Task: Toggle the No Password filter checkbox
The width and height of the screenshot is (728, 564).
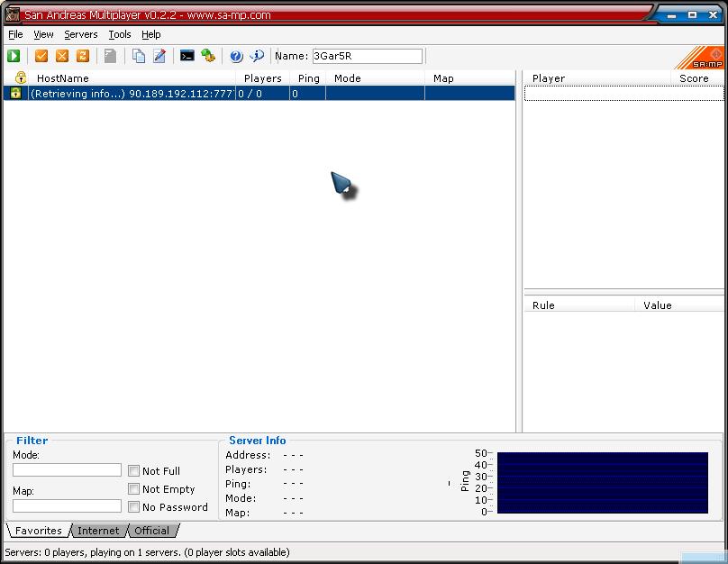Action: 133,507
